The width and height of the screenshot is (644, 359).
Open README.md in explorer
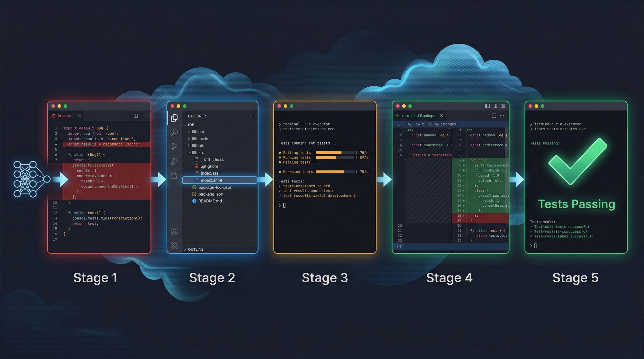coord(210,201)
